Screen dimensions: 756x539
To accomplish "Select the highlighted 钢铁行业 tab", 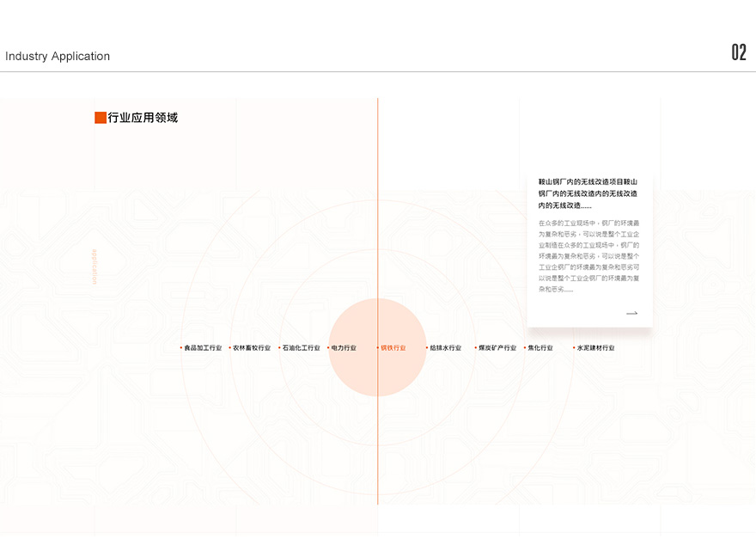I will [x=393, y=348].
